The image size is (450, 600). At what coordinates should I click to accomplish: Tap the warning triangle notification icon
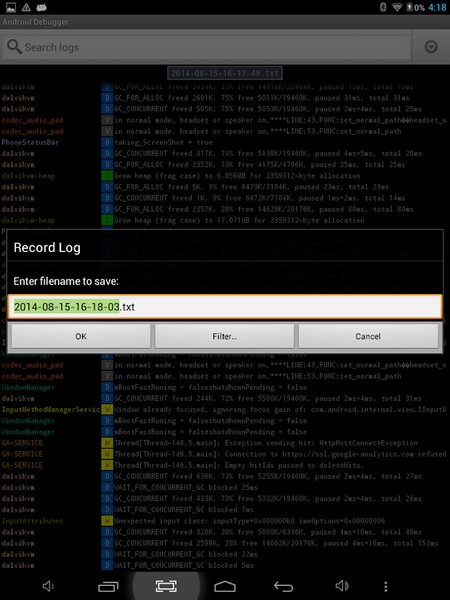click(26, 7)
